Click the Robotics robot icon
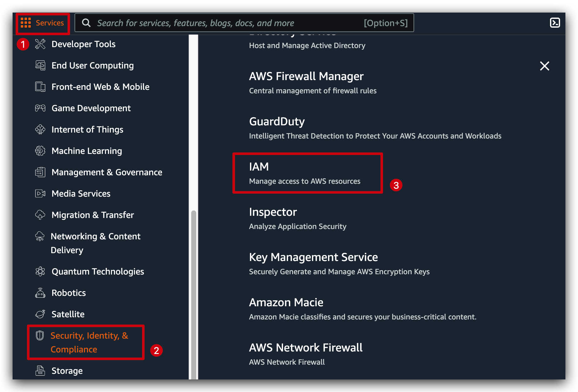The width and height of the screenshot is (578, 392). coord(40,293)
